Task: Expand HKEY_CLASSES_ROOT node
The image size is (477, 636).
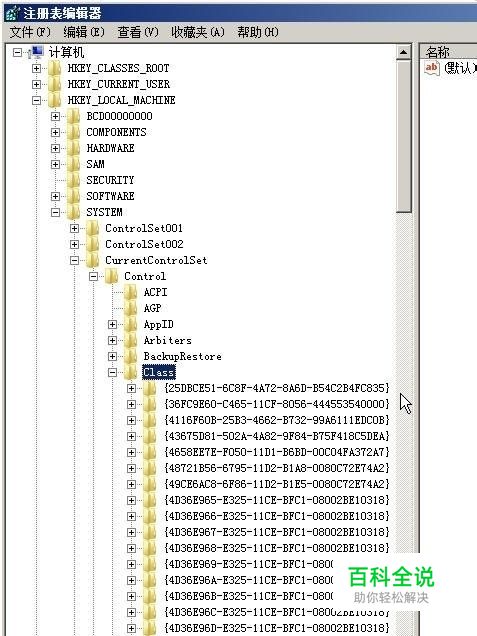Action: 37,68
